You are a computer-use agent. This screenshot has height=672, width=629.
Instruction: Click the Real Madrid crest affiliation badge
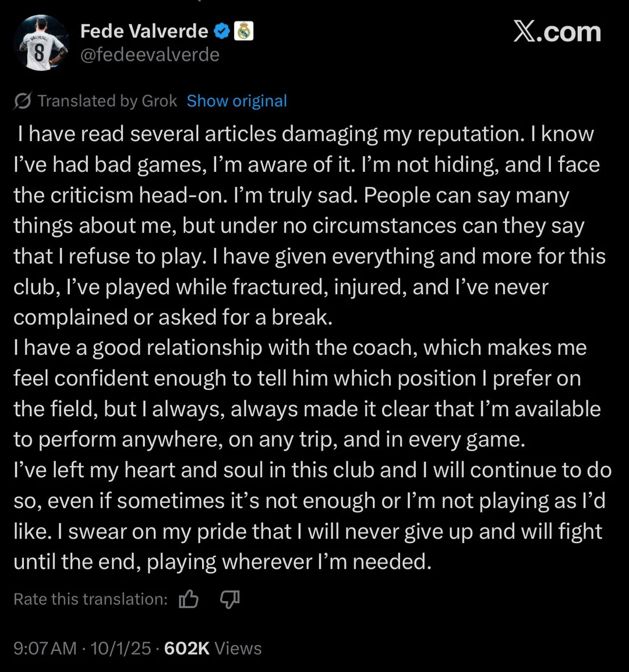pos(243,31)
